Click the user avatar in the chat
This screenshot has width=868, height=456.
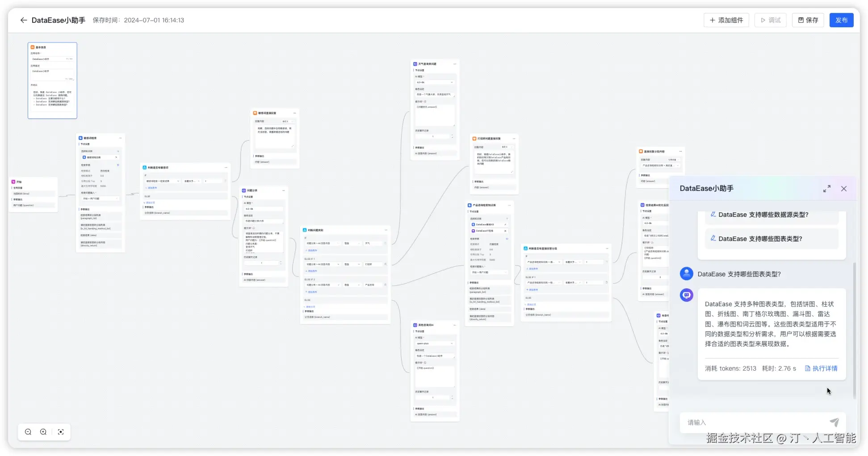pos(687,274)
